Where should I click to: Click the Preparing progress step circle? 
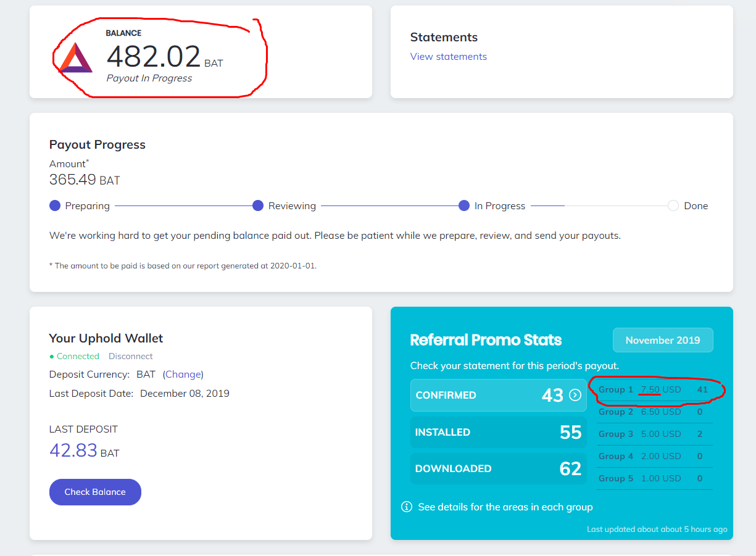[x=55, y=205]
